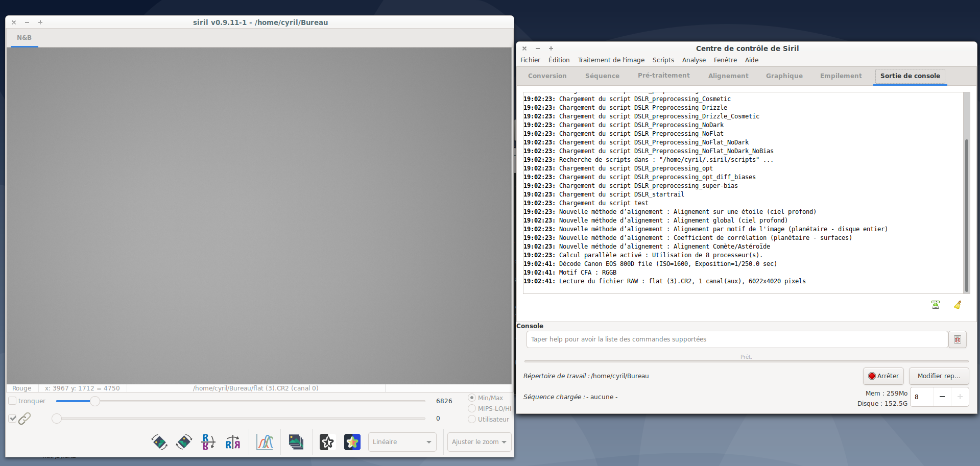Click the colored star icon in toolbar
The height and width of the screenshot is (466, 980).
[352, 442]
